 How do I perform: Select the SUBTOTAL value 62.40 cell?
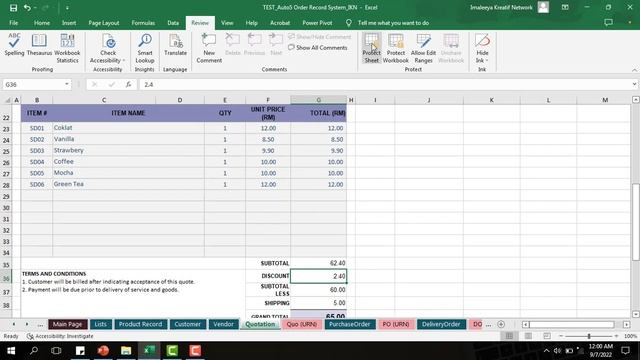[318, 263]
